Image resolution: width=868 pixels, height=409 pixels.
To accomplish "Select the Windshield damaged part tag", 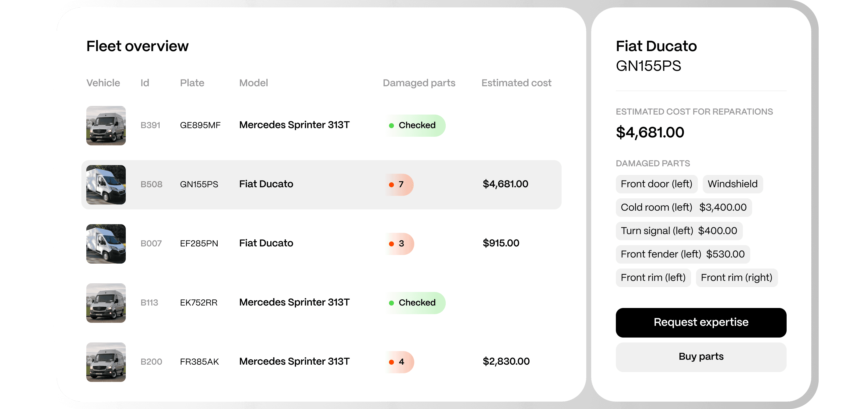I will [732, 184].
